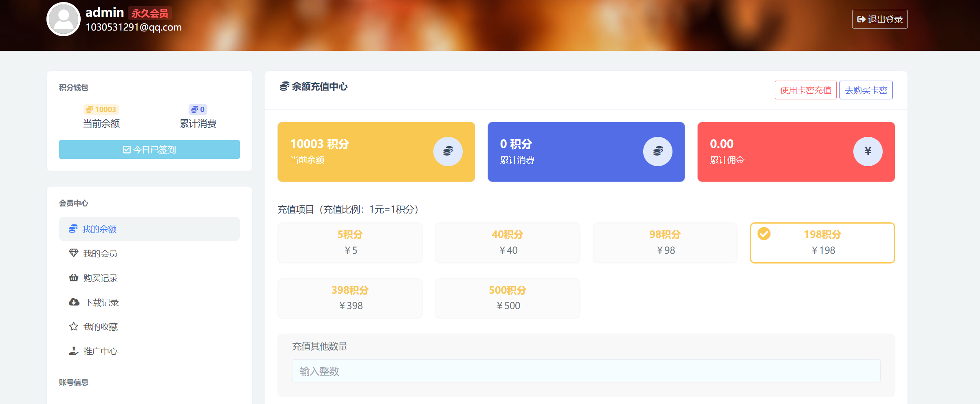Click the cloud download icon beside 下载记录

pos(74,302)
